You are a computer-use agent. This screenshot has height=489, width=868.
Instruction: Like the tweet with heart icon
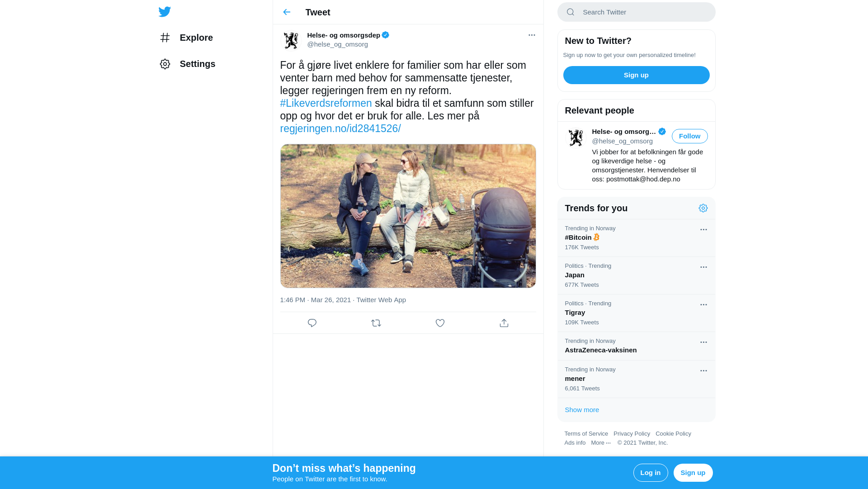440,323
